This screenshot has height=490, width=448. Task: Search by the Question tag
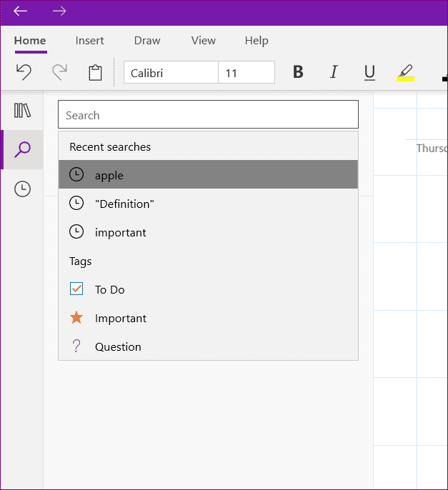coord(208,346)
